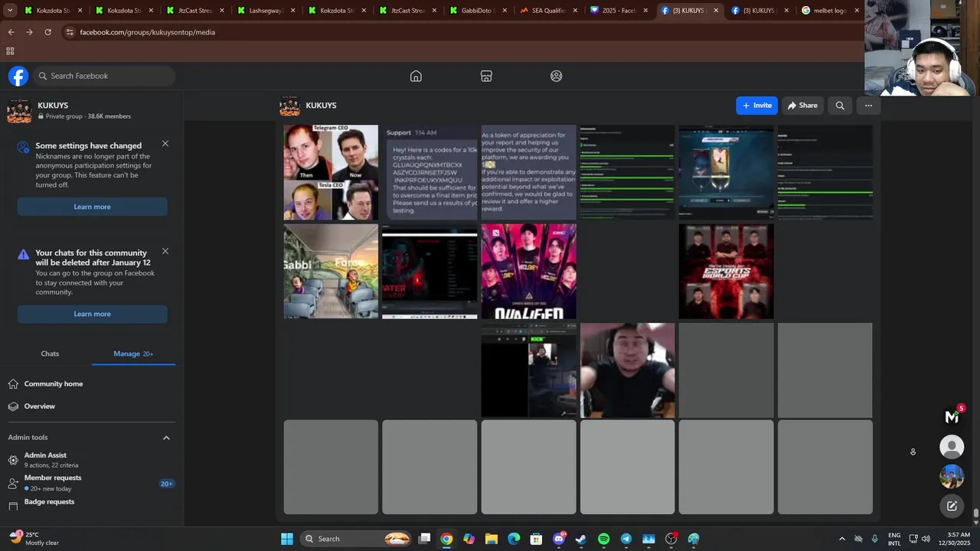Switch to the SEA Qualifier browser tab
The height and width of the screenshot is (551, 980).
click(x=548, y=11)
